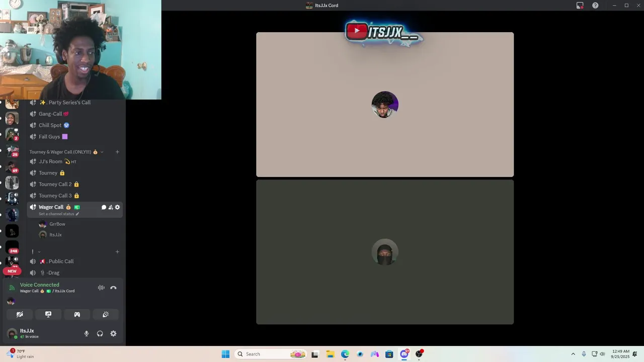The image size is (644, 362).
Task: Disconnect from voice with the hang-up icon
Action: (x=113, y=288)
